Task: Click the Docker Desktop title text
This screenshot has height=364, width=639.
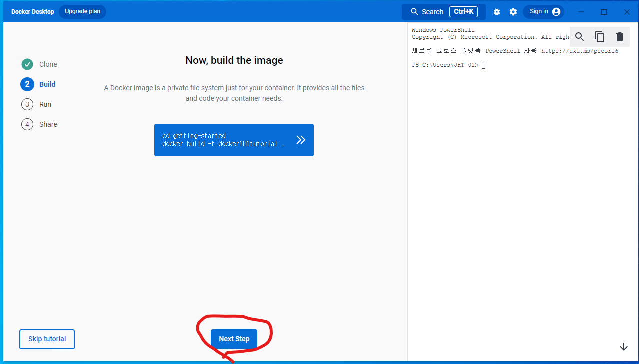Action: pyautogui.click(x=33, y=12)
